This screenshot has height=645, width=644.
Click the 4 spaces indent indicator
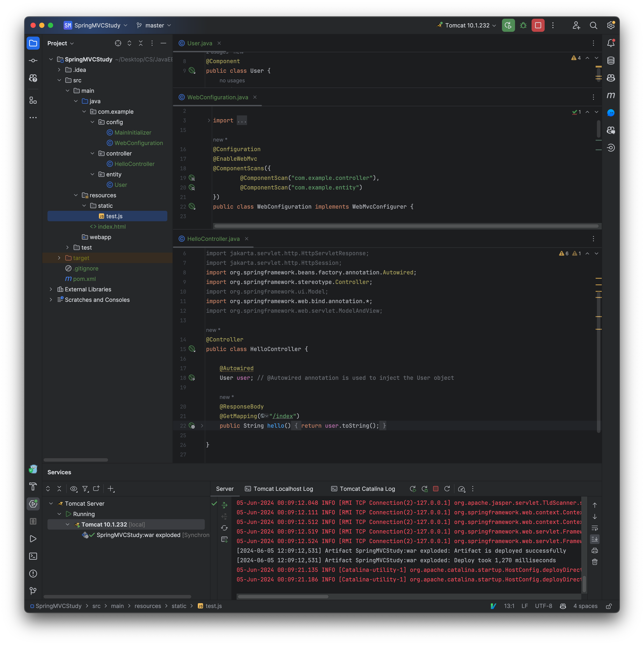(x=585, y=606)
